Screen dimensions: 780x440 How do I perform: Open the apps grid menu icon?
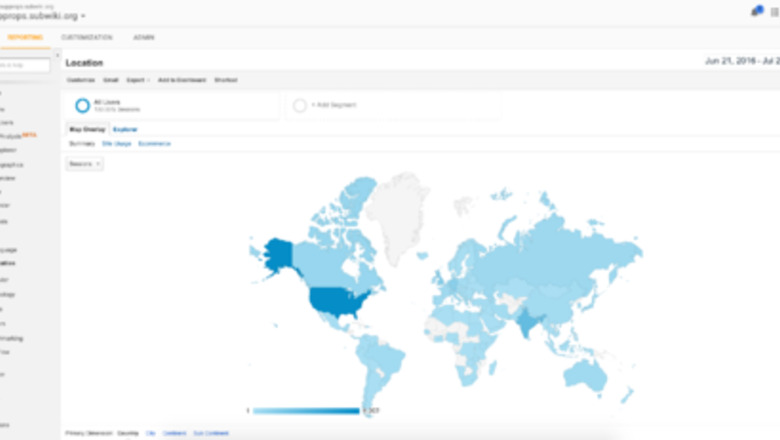pyautogui.click(x=774, y=12)
